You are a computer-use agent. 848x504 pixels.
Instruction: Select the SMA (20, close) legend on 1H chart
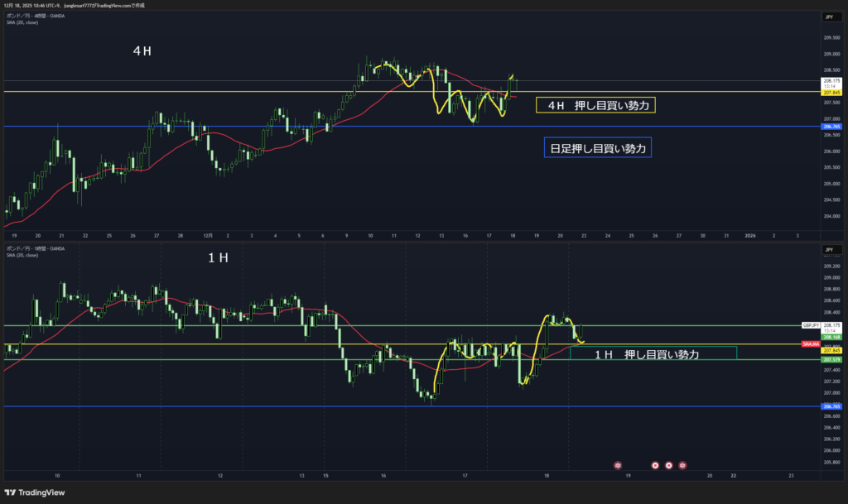pyautogui.click(x=22, y=255)
